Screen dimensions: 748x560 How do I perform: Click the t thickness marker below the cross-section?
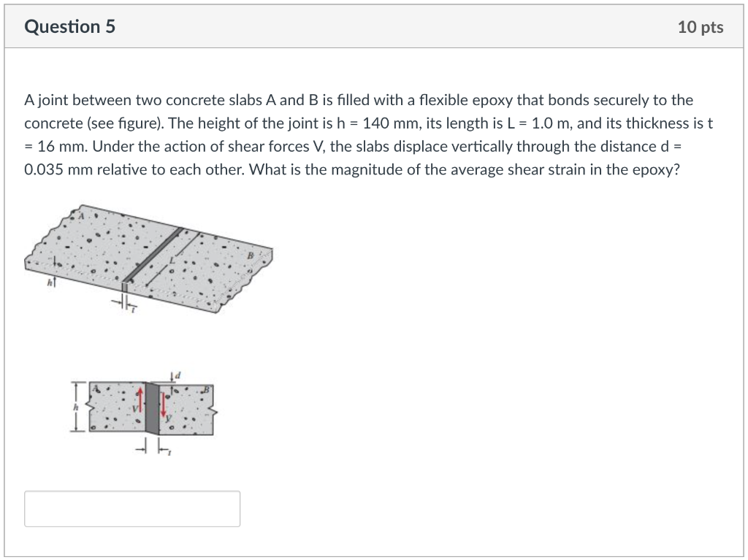point(167,450)
